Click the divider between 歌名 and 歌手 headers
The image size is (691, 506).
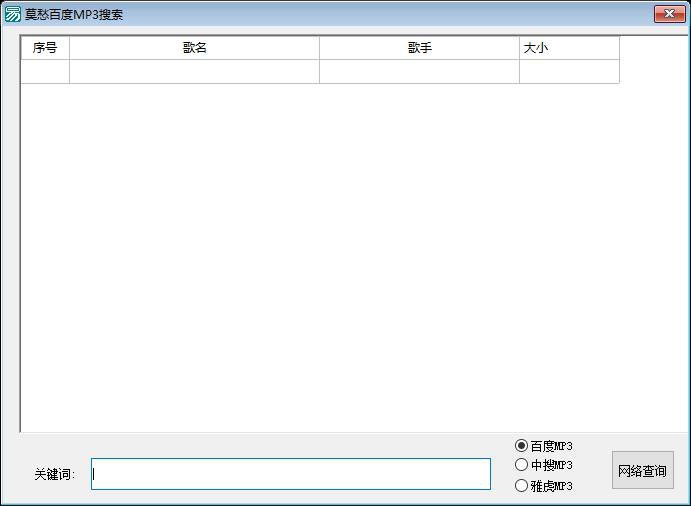tap(319, 48)
